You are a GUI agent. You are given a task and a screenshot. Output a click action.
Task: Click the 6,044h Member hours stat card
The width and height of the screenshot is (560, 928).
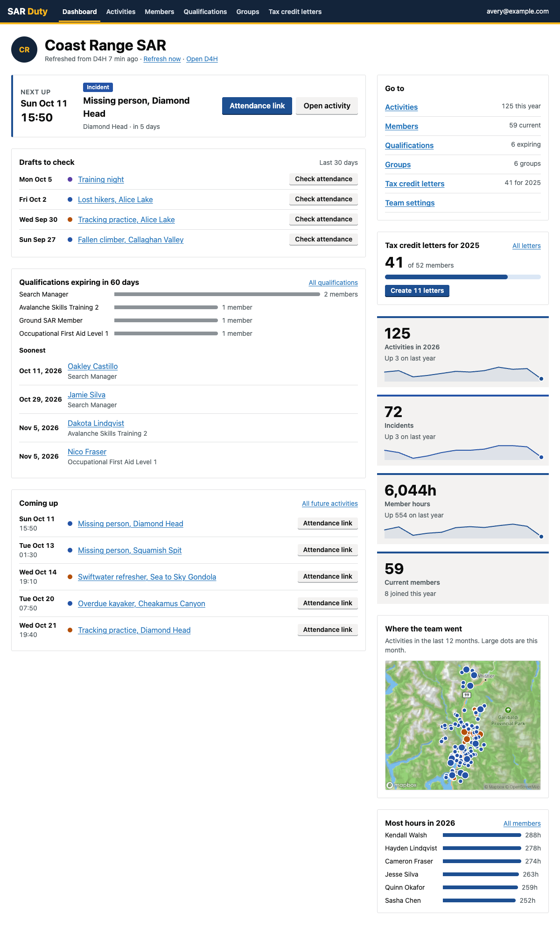coord(463,509)
